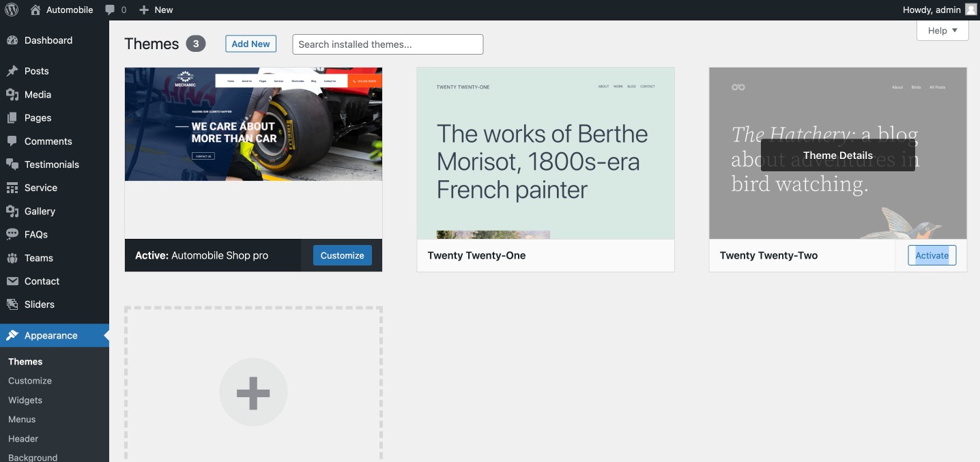The image size is (980, 462).
Task: Click the New content link in admin bar
Action: [x=156, y=10]
